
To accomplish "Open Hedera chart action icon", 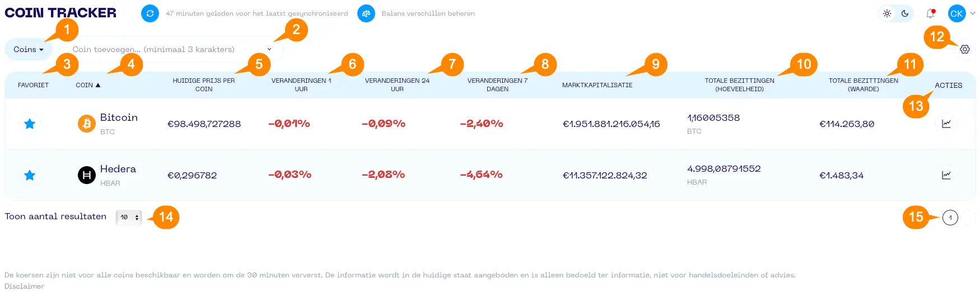I will click(x=946, y=175).
